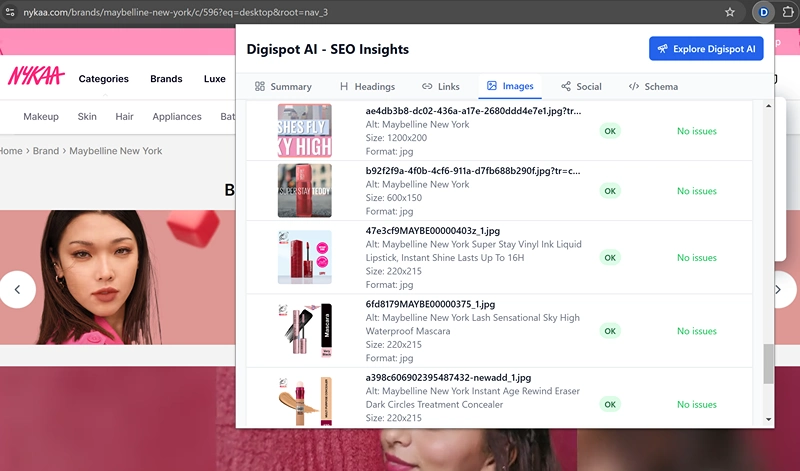This screenshot has height=471, width=800.
Task: Click OK badge in Vinyl Ink row
Action: pos(610,258)
